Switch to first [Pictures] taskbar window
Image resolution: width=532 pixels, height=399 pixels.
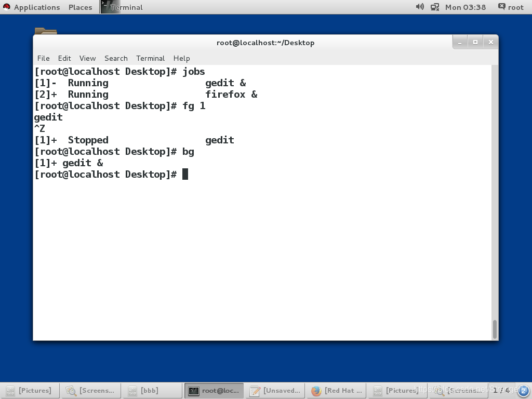coord(30,391)
